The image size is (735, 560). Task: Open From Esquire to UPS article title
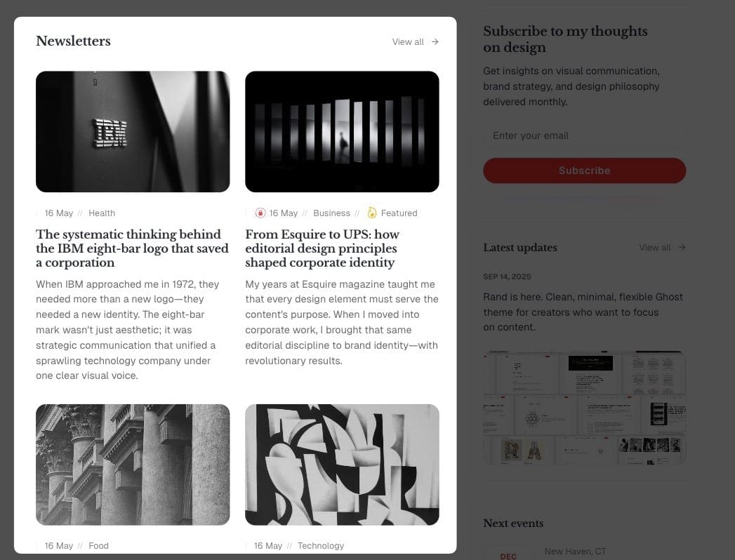point(322,248)
